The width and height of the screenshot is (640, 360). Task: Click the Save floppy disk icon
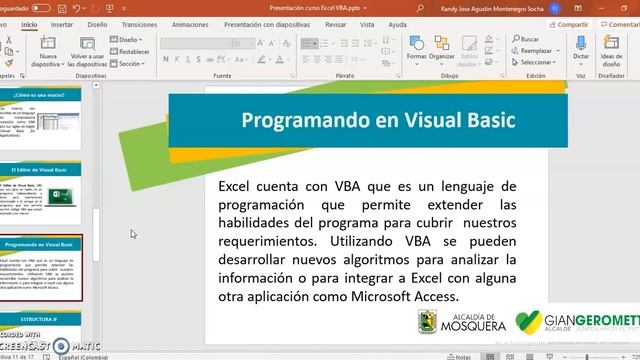pos(62,8)
